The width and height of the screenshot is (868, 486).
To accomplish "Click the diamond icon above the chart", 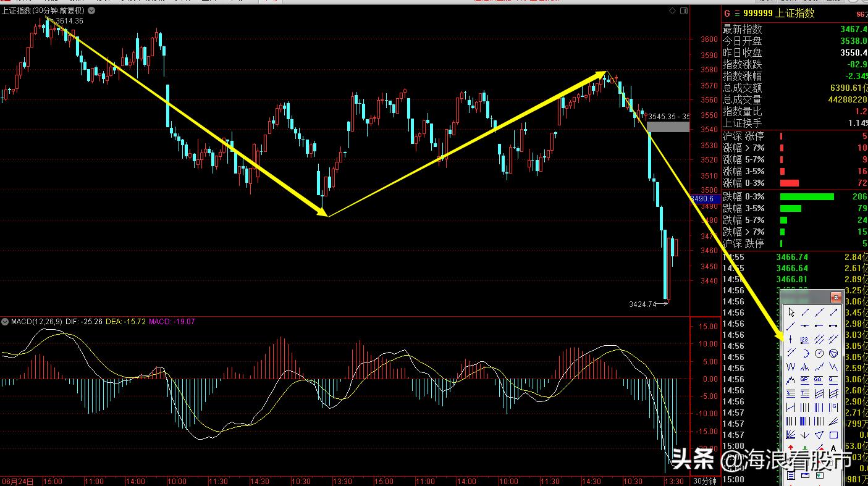I will (x=672, y=10).
